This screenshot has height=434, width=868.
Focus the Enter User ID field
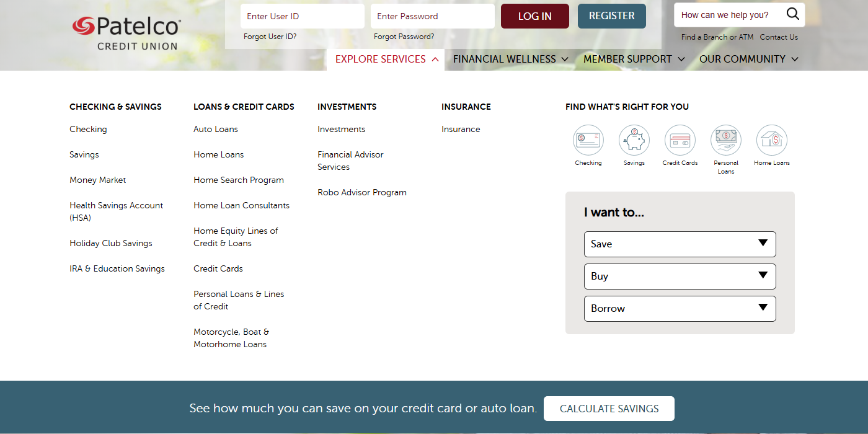click(303, 16)
